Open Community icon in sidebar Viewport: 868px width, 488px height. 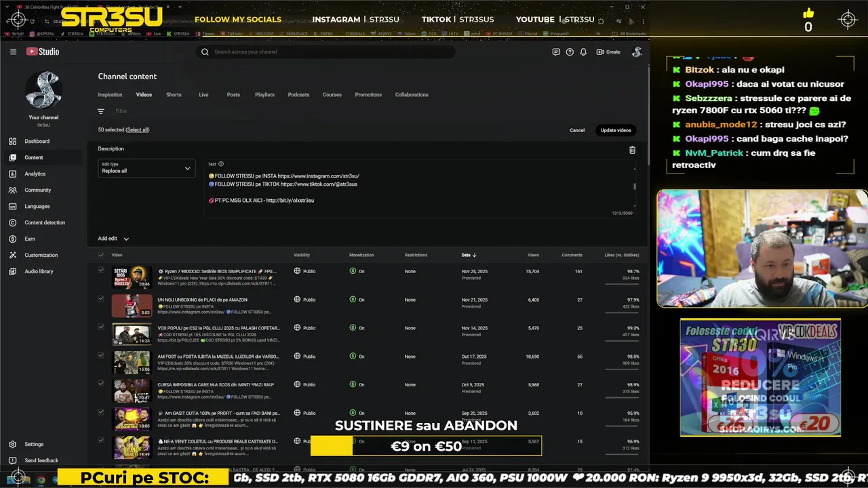click(12, 190)
